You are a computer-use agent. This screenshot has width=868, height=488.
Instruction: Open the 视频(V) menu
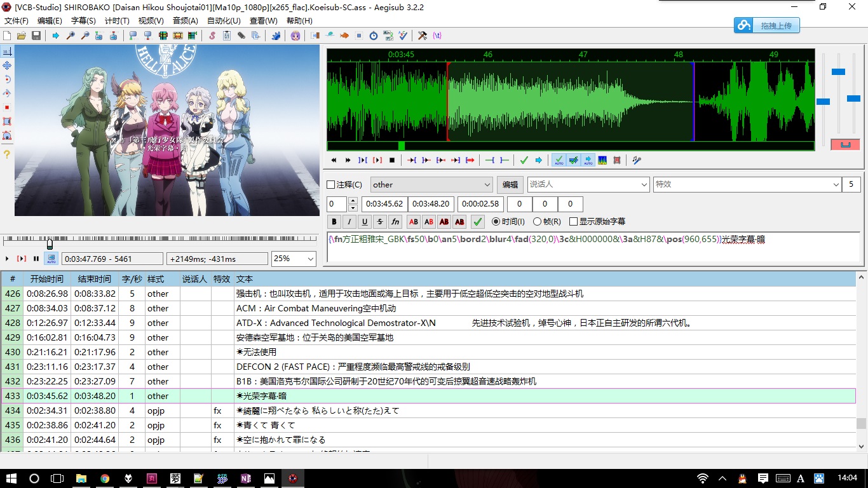click(x=151, y=21)
